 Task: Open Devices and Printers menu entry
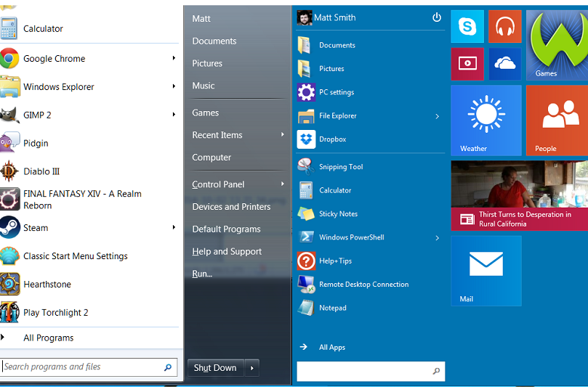point(231,207)
